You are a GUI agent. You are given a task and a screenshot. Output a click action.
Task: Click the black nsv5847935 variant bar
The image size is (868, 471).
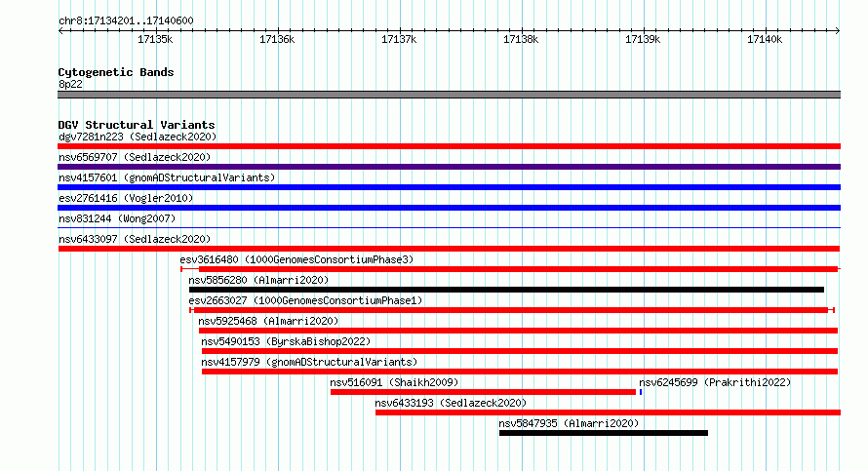pyautogui.click(x=604, y=433)
